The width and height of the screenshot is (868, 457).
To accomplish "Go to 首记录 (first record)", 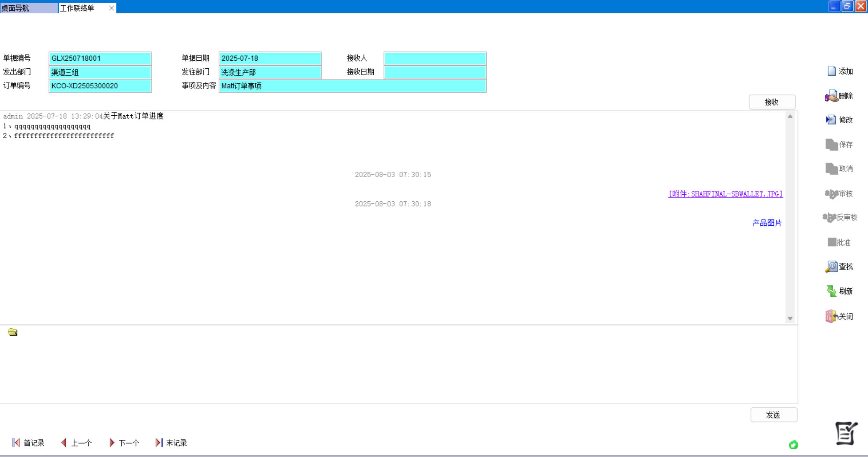I will 28,443.
